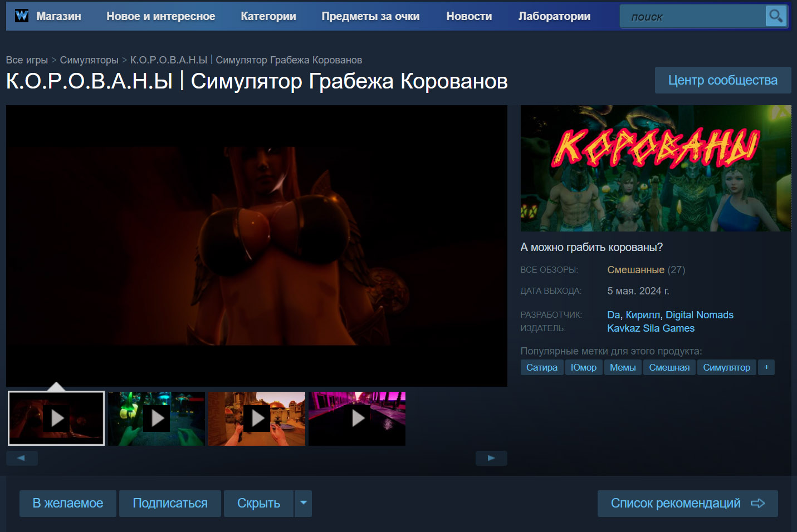
Task: Open Центр сообщества
Action: coord(723,80)
